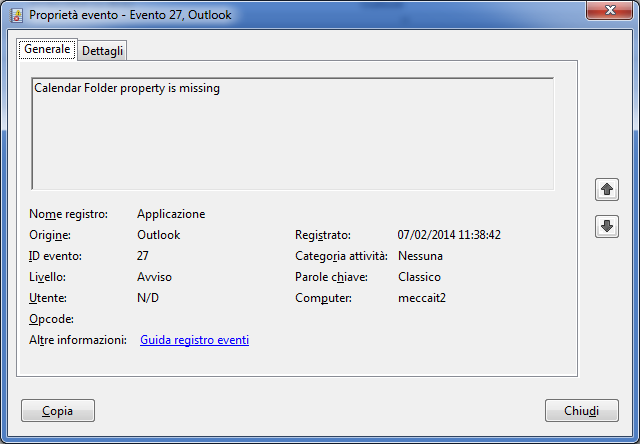This screenshot has width=640, height=444.
Task: Click inside the event description text box
Action: (x=293, y=133)
